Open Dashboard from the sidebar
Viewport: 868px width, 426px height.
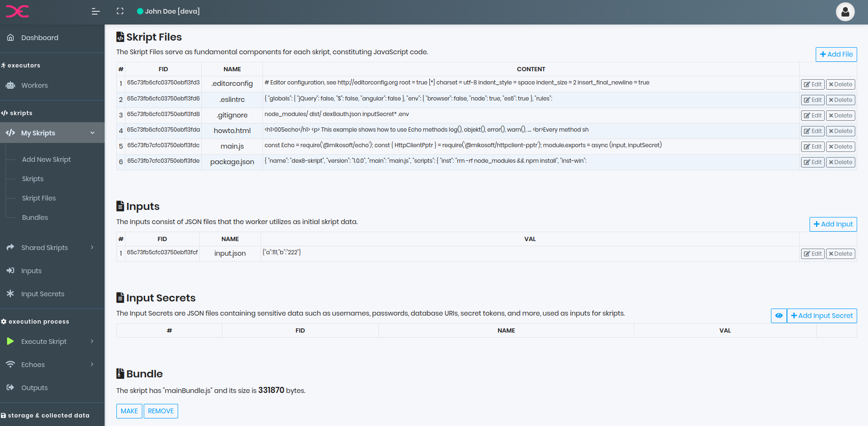(40, 38)
